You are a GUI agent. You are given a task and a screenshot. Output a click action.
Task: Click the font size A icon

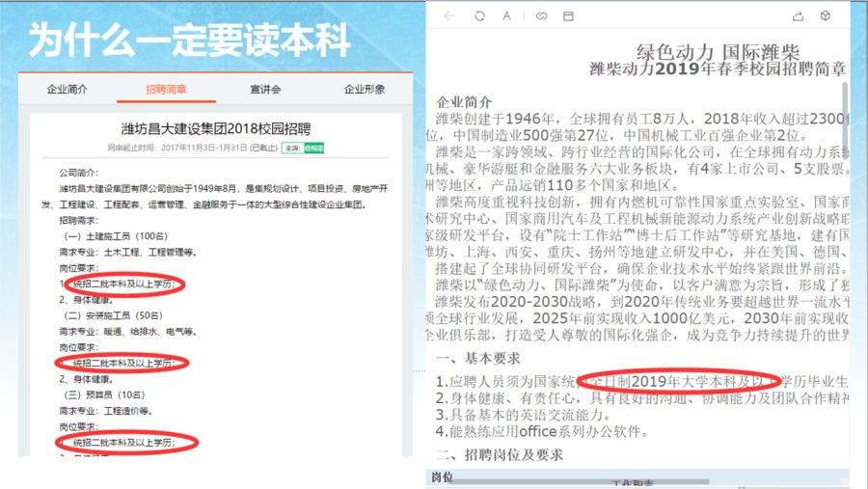tap(506, 16)
